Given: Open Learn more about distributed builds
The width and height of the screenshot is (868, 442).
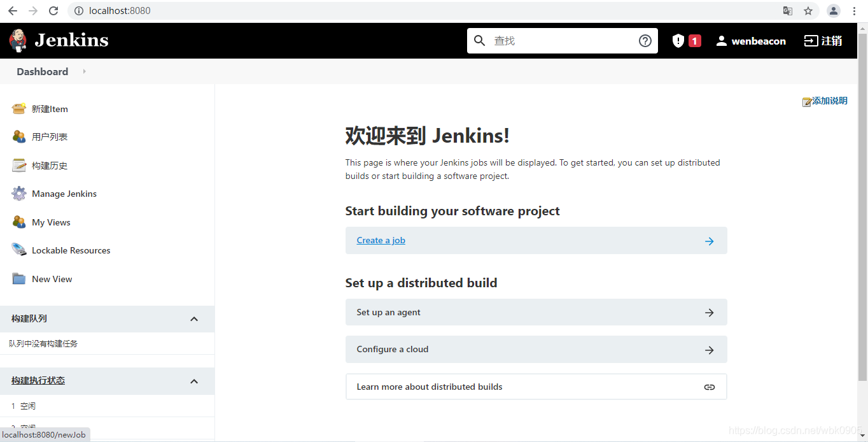Looking at the screenshot, I should pos(536,387).
